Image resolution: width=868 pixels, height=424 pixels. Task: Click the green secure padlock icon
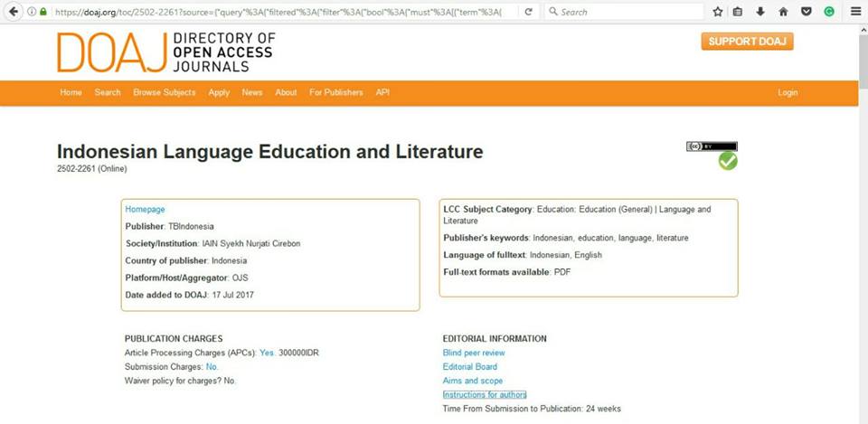43,11
